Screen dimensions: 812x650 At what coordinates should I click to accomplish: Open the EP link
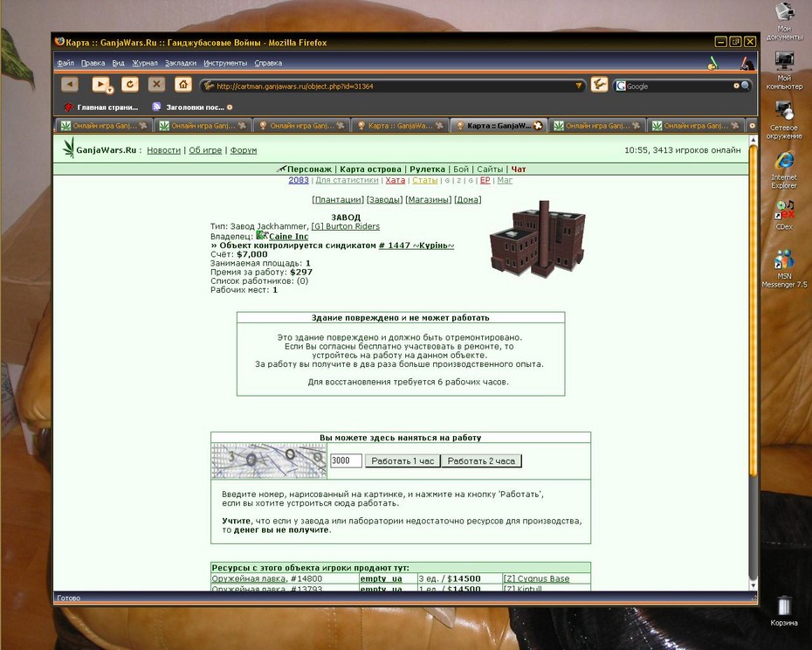(485, 180)
